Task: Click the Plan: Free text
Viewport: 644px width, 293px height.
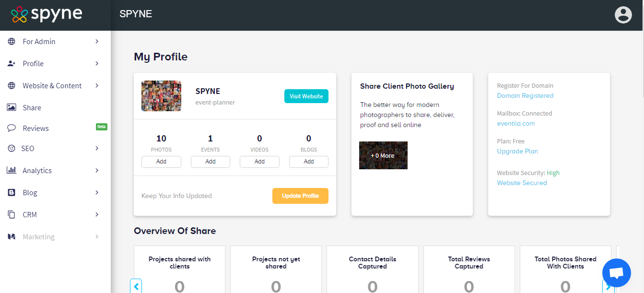Action: [511, 141]
